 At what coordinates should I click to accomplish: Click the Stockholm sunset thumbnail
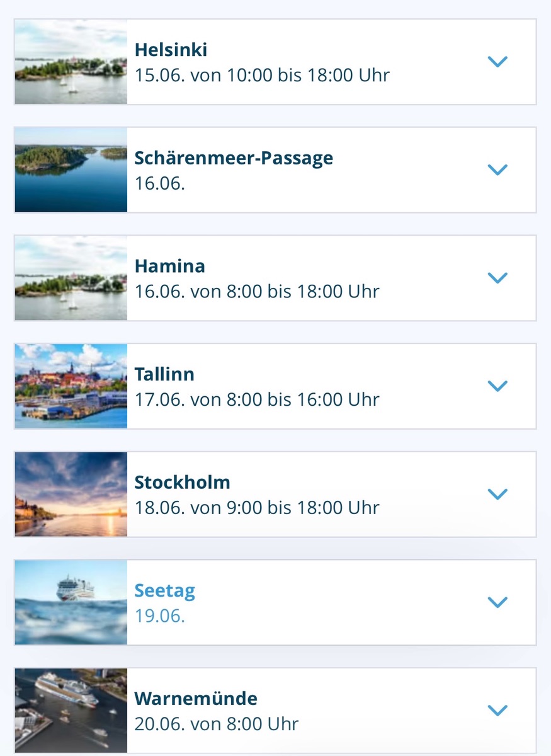71,494
